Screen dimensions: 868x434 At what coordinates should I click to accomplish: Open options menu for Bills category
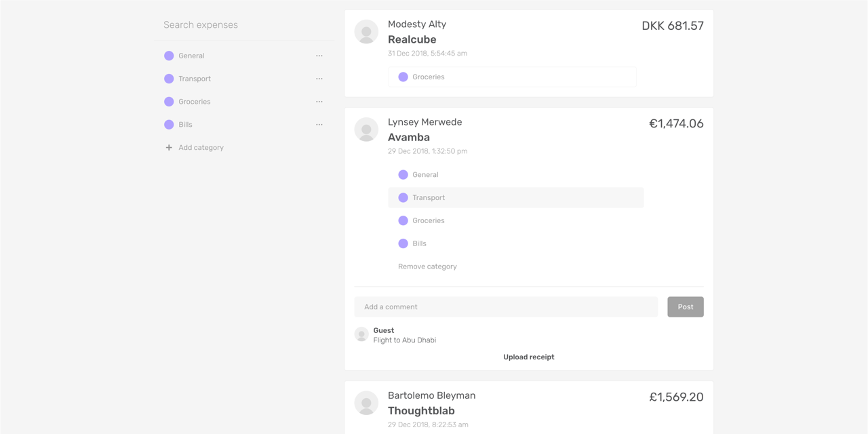[x=319, y=125]
